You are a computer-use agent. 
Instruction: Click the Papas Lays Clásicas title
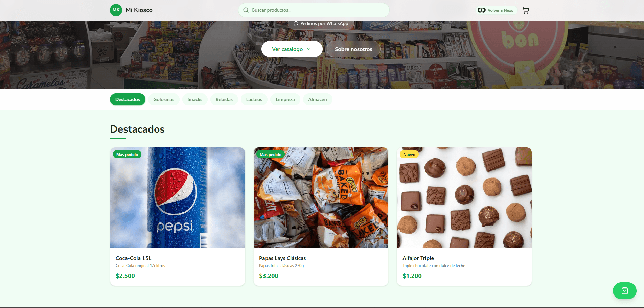coord(282,258)
